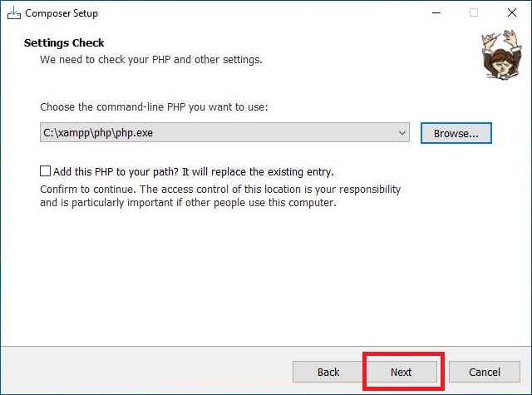Proceed with the Next button
Screen dimensions: 532x395
401,372
